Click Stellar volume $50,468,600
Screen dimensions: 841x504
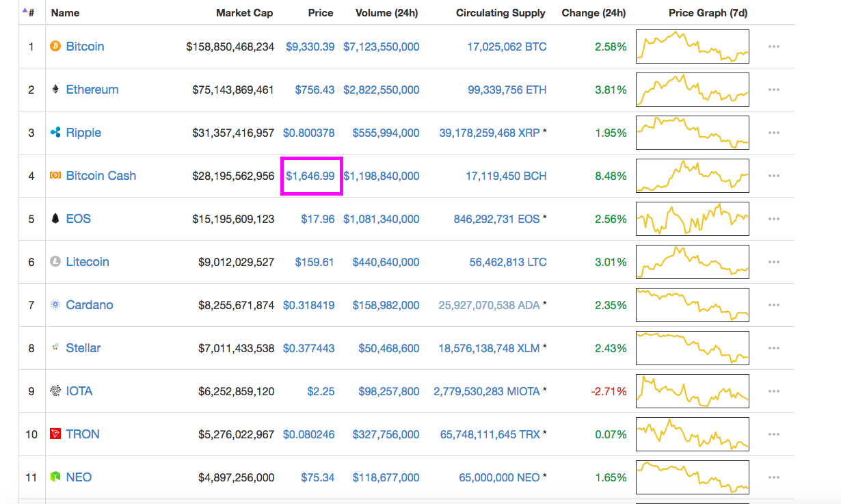point(389,348)
